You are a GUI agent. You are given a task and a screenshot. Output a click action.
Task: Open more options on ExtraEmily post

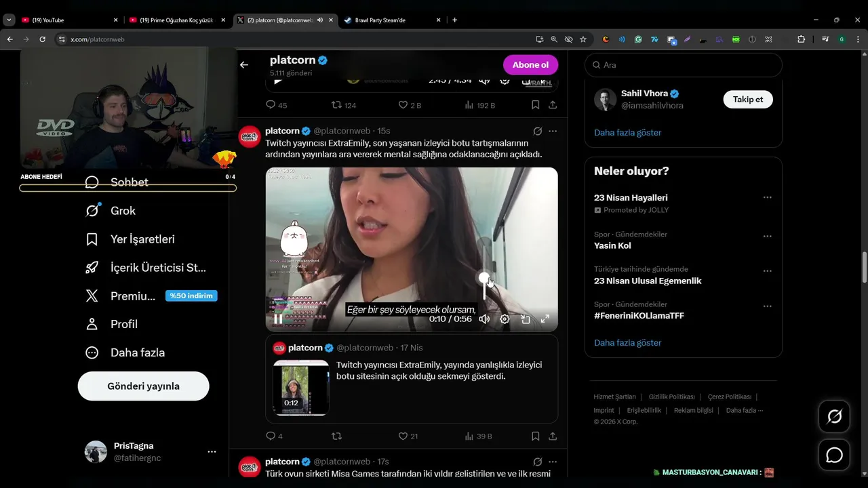[x=553, y=131]
